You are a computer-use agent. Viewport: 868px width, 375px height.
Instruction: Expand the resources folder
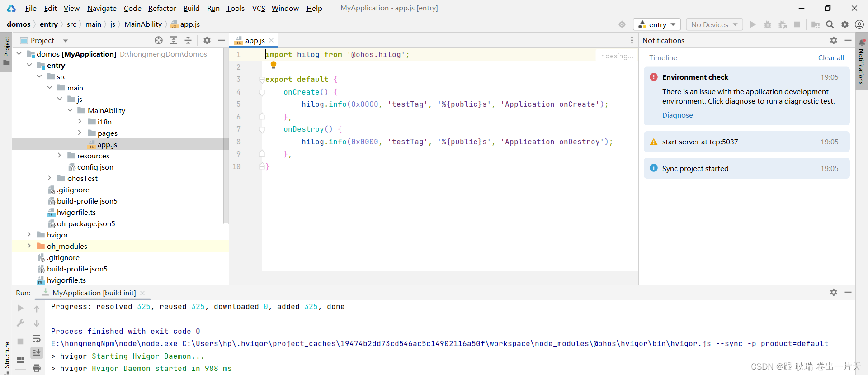point(60,156)
